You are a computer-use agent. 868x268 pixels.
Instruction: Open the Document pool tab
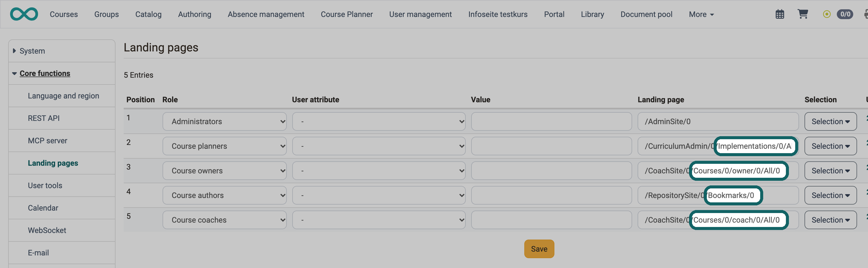[x=646, y=14]
